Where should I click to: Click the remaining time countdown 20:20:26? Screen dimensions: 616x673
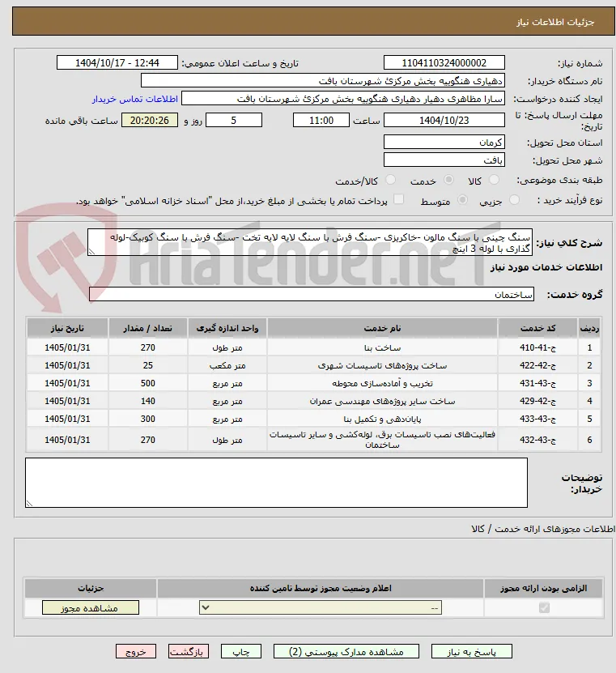(149, 120)
